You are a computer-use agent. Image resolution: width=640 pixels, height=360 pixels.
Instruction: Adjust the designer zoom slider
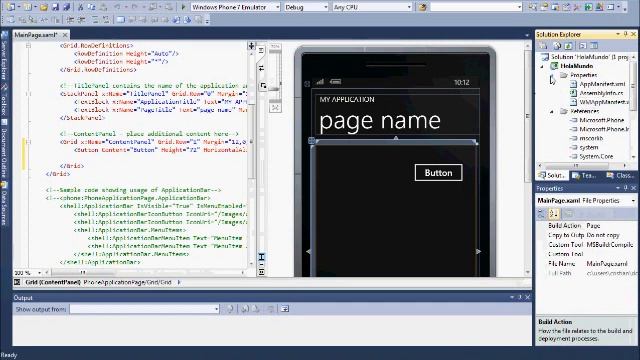pos(275,89)
